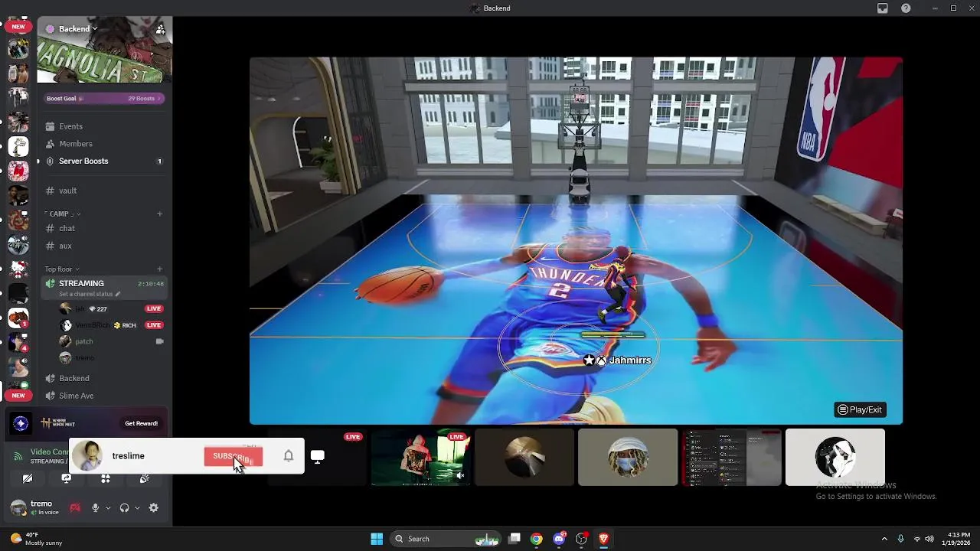Open the #chat text channel
The height and width of the screenshot is (551, 980).
point(103,228)
